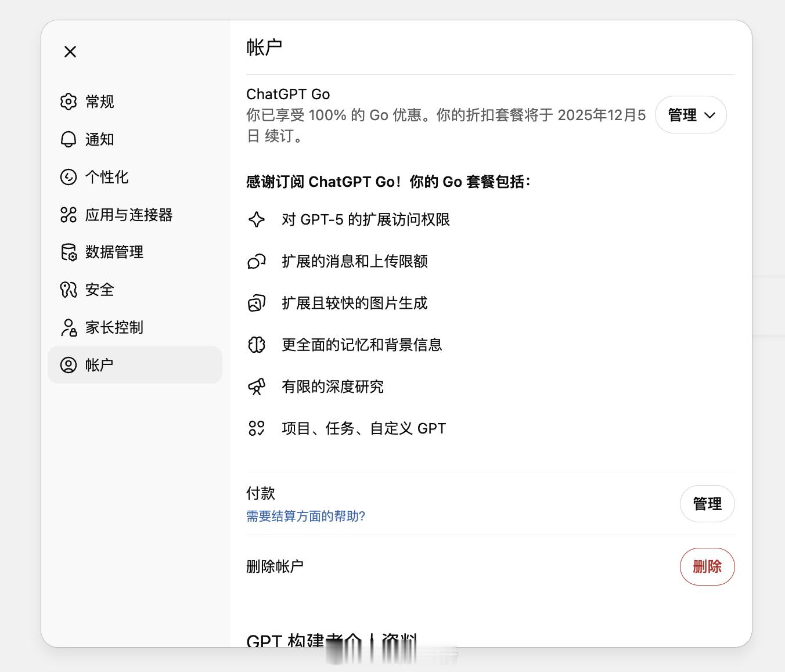Open the 需要结算方面的帮助? link

tap(305, 516)
